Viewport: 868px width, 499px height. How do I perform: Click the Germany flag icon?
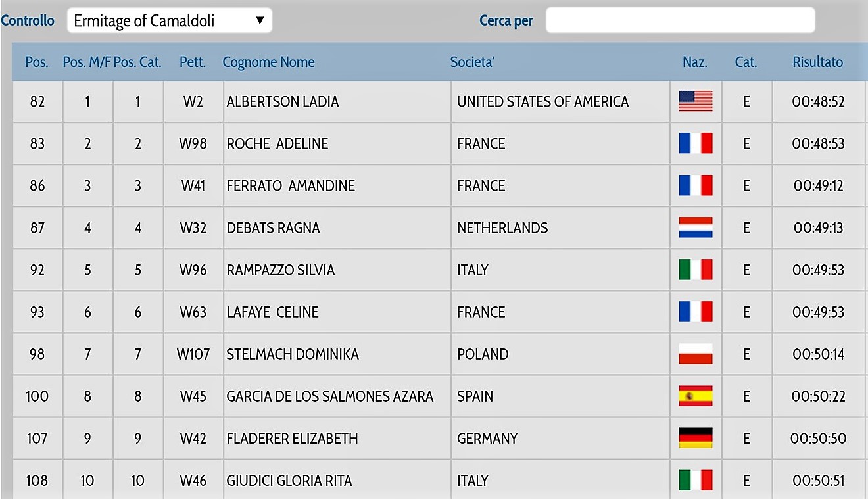[696, 438]
